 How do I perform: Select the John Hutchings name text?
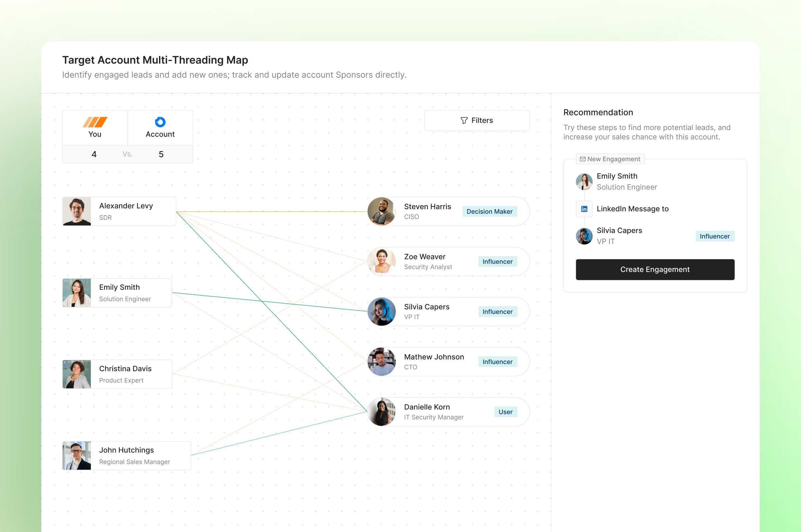coord(126,450)
